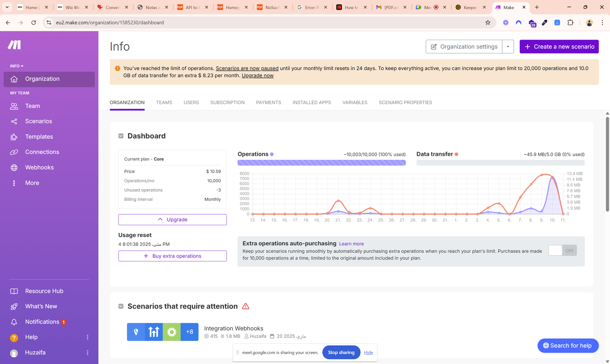Viewport: 610px width, 364px height.
Task: Click the page vertical scrollbar
Action: (x=607, y=164)
